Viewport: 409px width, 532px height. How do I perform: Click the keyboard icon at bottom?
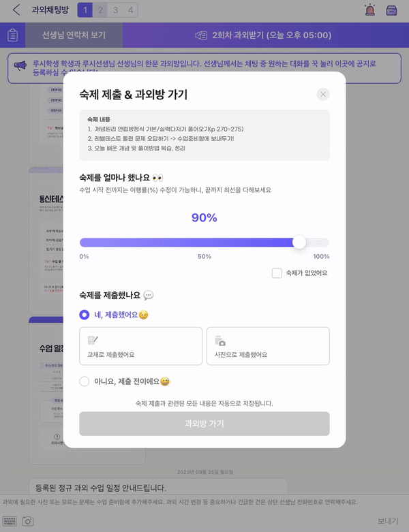click(10, 520)
